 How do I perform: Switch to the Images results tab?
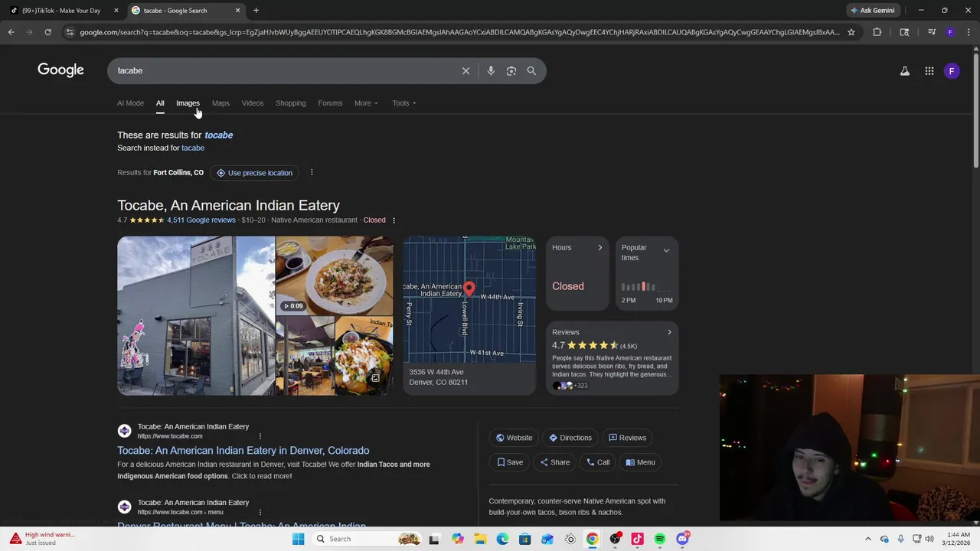click(x=188, y=103)
